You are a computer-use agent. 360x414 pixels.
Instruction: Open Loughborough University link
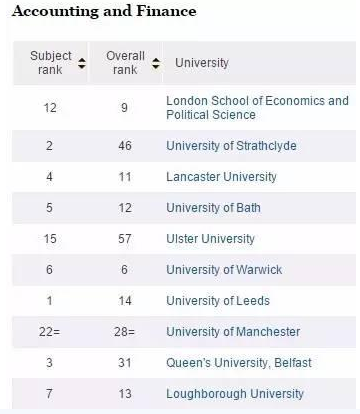pos(235,394)
